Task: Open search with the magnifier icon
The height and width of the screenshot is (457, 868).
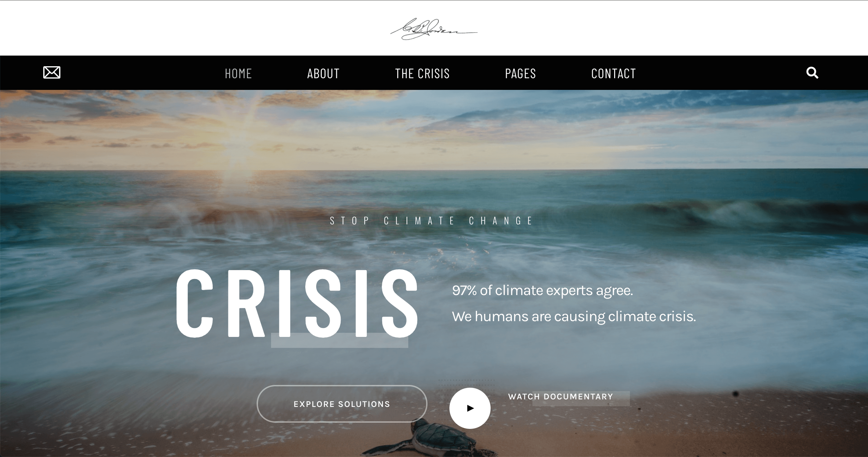Action: pos(812,73)
